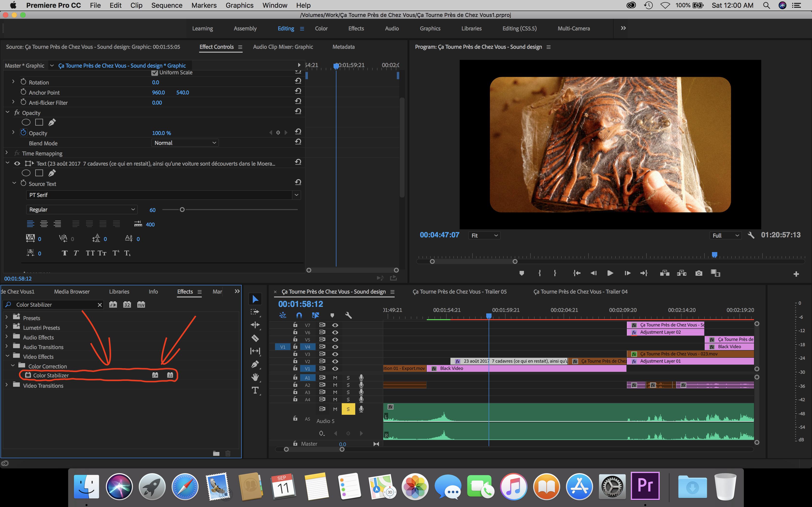Click the Add Marker icon in the Program monitor
This screenshot has width=812, height=507.
click(x=522, y=273)
